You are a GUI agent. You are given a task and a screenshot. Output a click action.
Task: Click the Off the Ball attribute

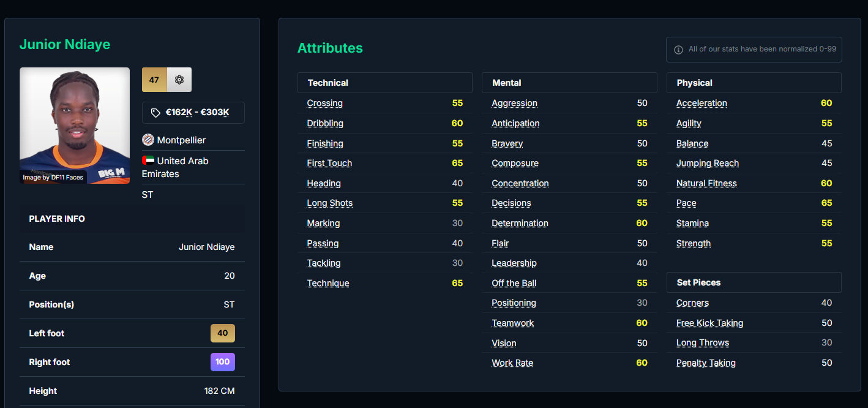(514, 283)
